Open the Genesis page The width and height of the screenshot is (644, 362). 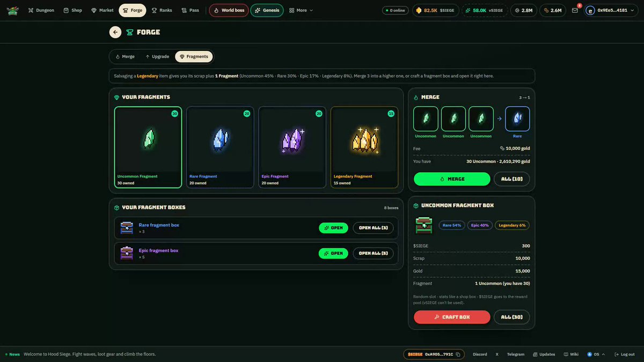[x=267, y=10]
